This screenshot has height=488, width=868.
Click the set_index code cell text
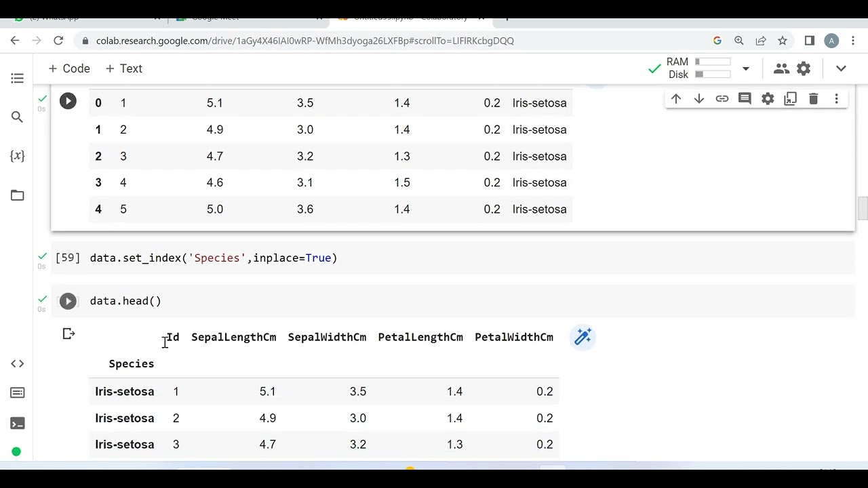pos(214,258)
